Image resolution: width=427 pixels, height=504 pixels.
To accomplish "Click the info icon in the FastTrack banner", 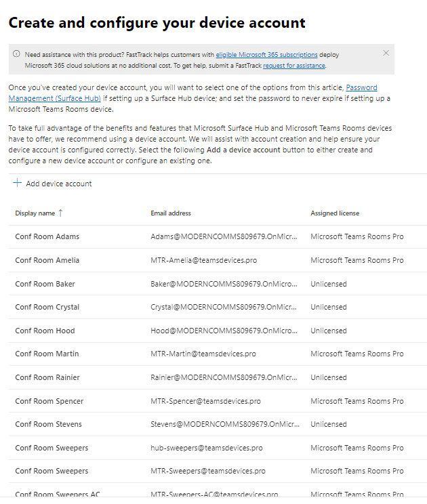I will coord(17,54).
